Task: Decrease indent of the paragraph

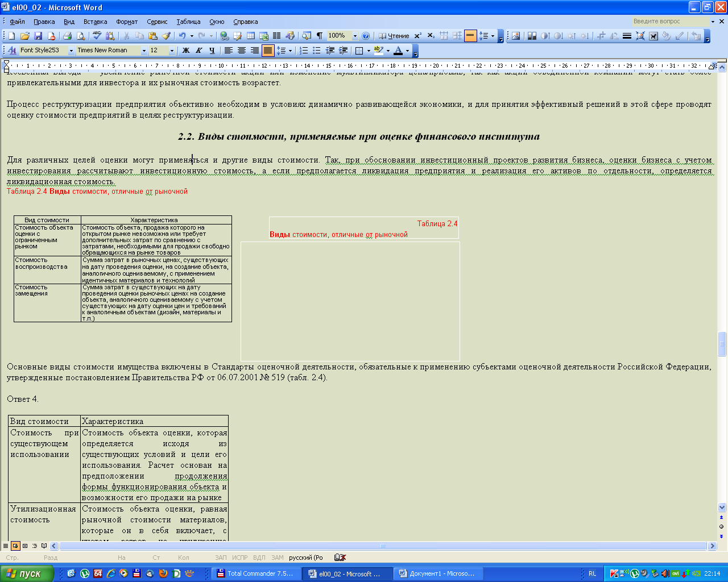Action: pos(330,50)
